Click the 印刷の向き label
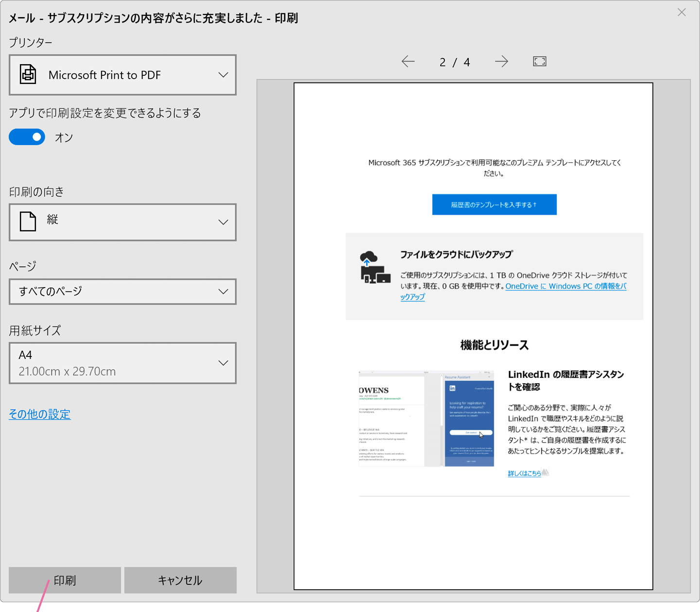 (36, 192)
